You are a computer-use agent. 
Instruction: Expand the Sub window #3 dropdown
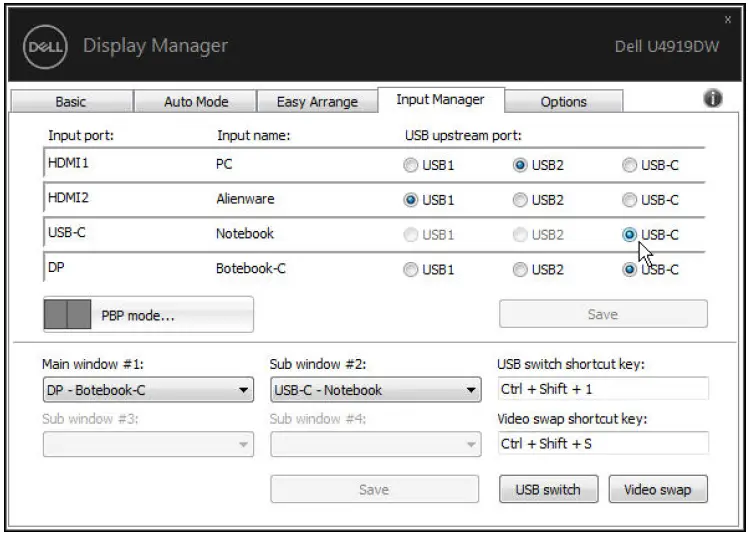[148, 444]
